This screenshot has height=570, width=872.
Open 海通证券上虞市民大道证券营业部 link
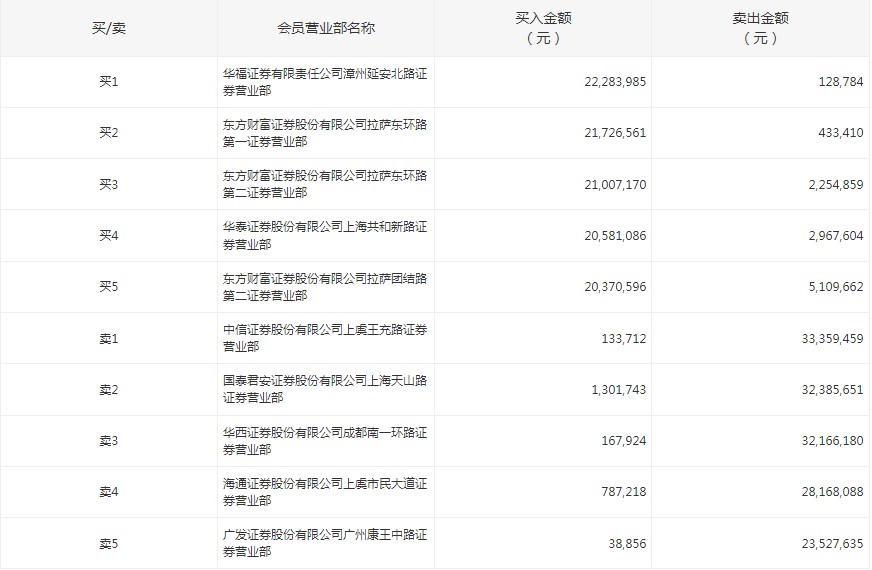point(324,492)
